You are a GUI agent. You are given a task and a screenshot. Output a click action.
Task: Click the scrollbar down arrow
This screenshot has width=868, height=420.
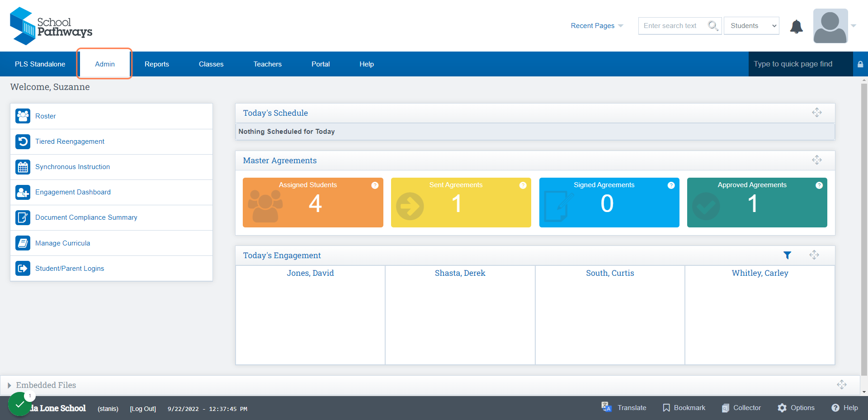tap(864, 392)
